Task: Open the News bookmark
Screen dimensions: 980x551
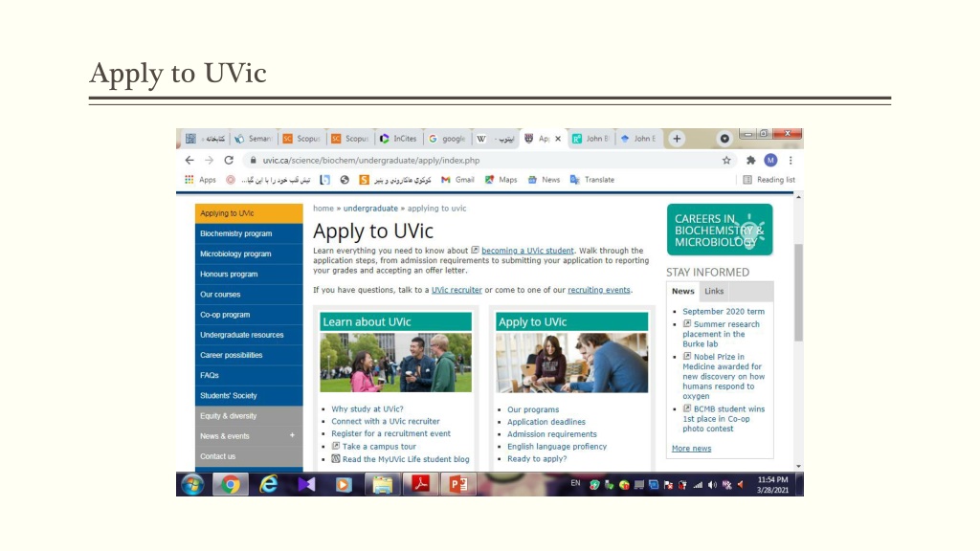Action: 544,180
